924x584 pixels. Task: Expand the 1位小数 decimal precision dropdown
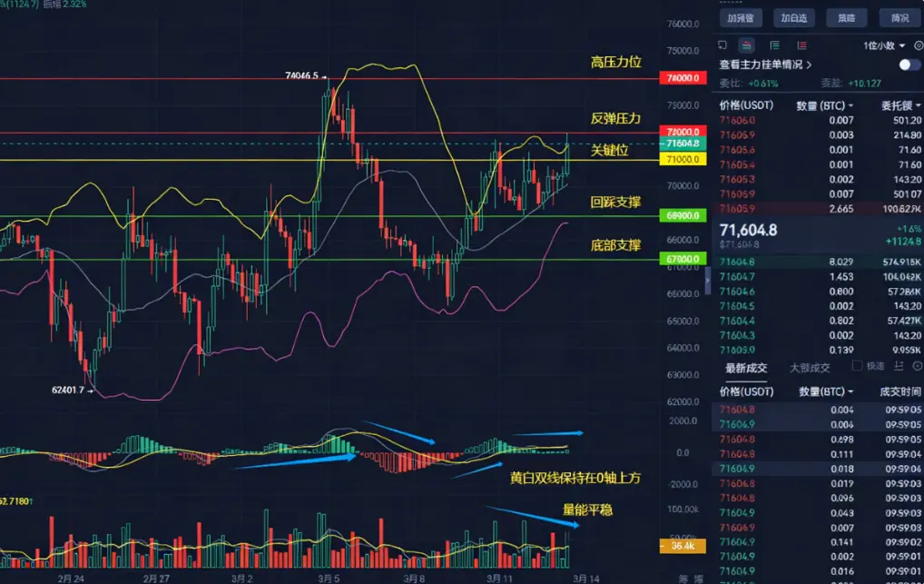click(883, 45)
